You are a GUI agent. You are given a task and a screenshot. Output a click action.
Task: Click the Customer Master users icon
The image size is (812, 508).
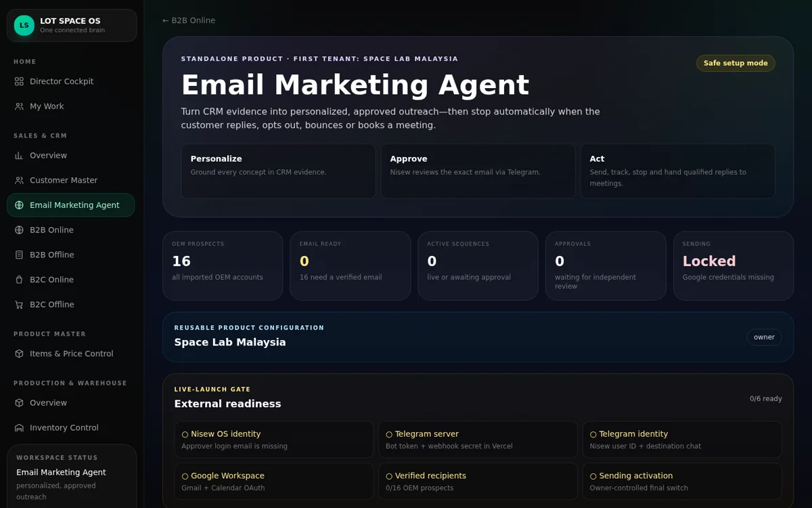tap(19, 180)
